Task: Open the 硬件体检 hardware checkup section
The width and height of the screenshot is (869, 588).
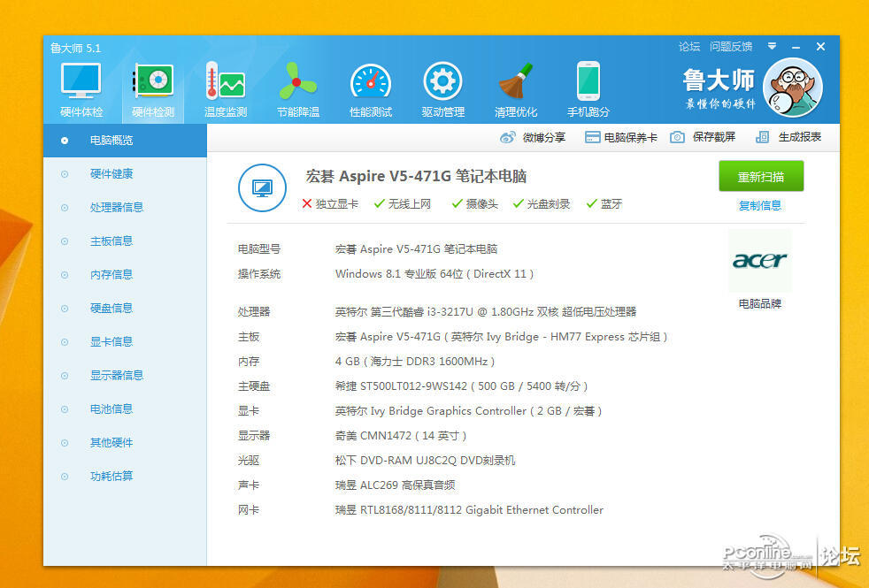Action: [81, 90]
